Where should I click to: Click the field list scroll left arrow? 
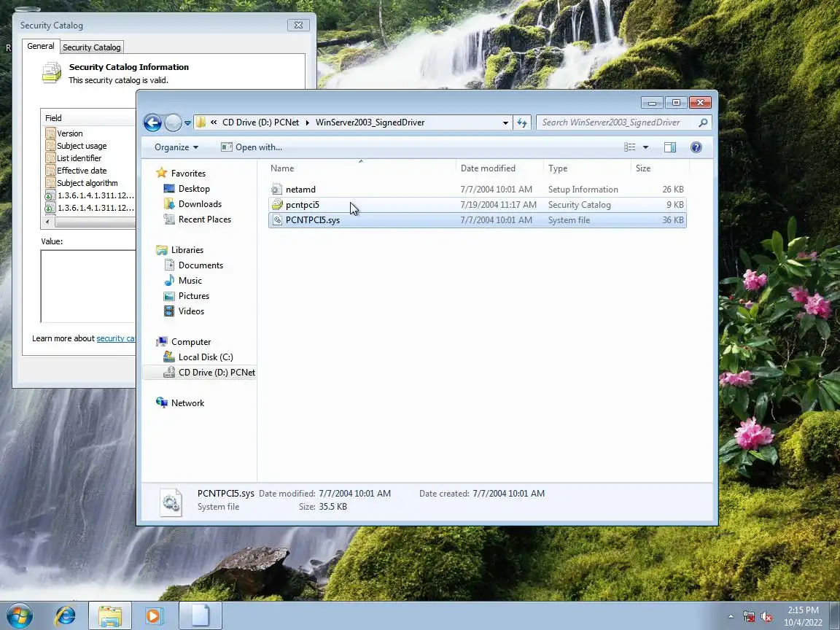[47, 222]
